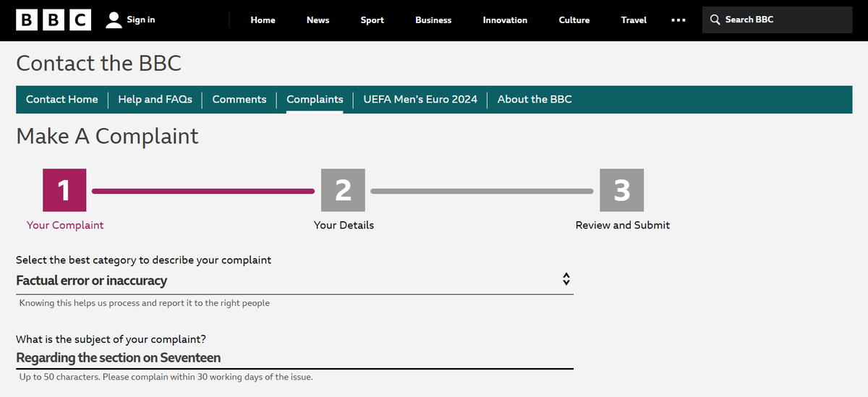Open the News section
868x397 pixels.
pos(318,20)
